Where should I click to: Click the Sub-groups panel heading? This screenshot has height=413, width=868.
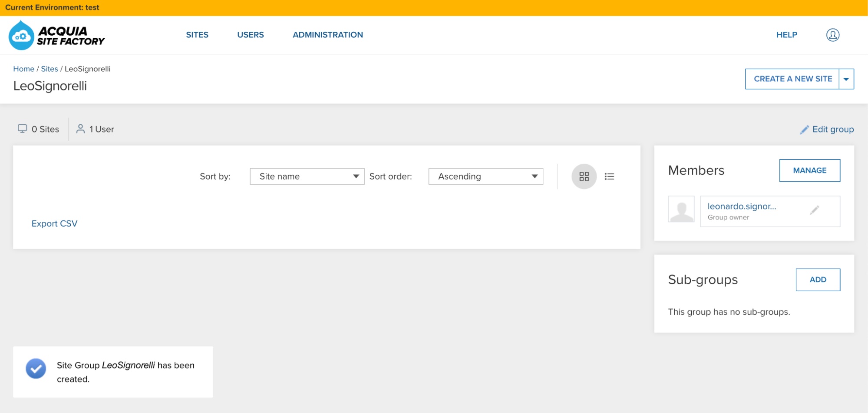tap(703, 280)
